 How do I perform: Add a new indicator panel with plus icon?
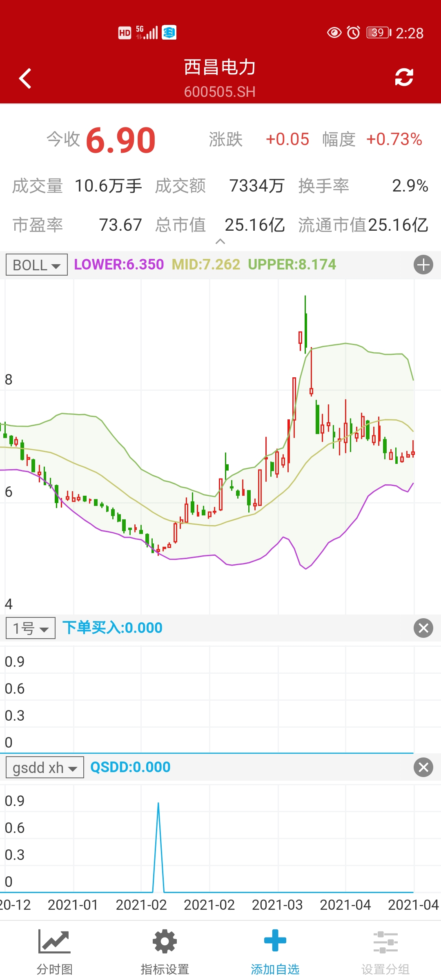(423, 265)
